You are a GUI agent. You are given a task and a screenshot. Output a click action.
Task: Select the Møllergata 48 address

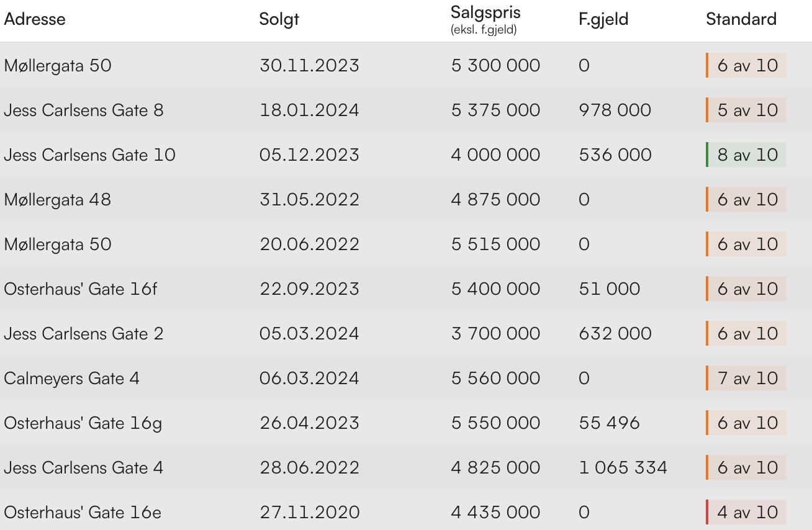(x=58, y=200)
